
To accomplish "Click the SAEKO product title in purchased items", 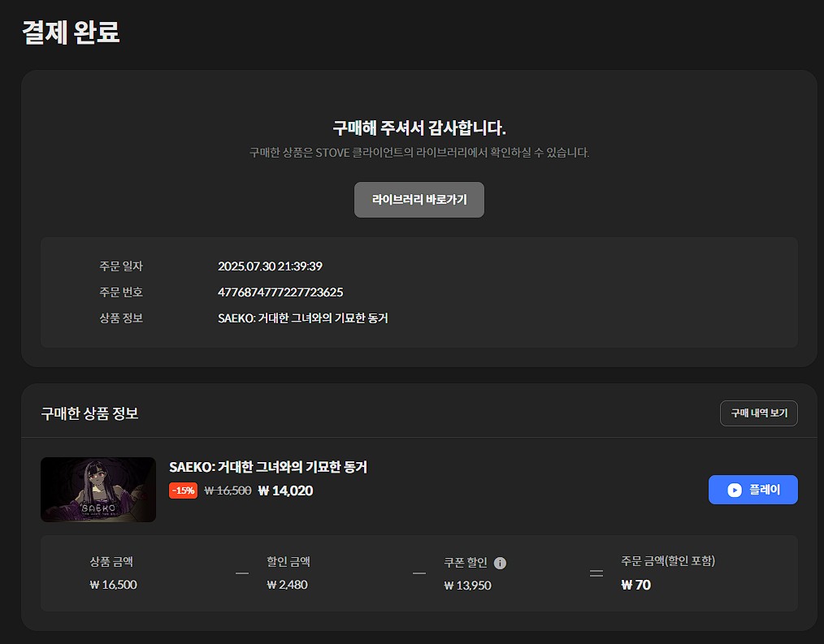I will (x=268, y=467).
